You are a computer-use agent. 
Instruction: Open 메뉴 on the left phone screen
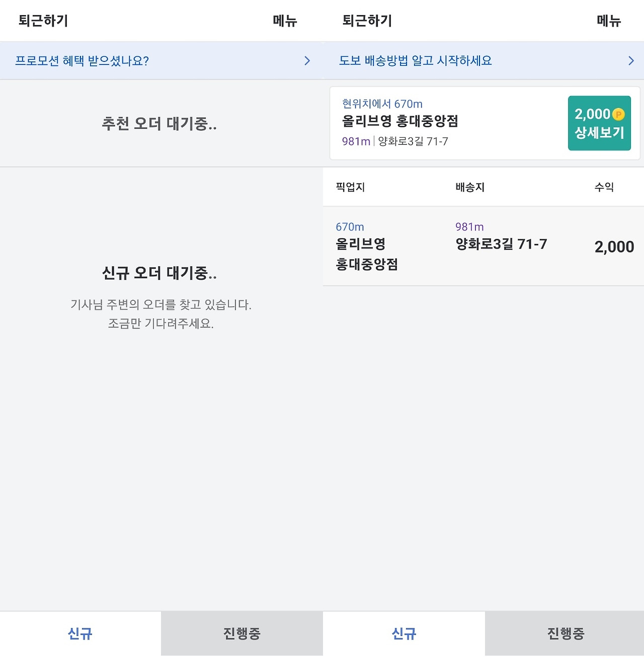285,21
